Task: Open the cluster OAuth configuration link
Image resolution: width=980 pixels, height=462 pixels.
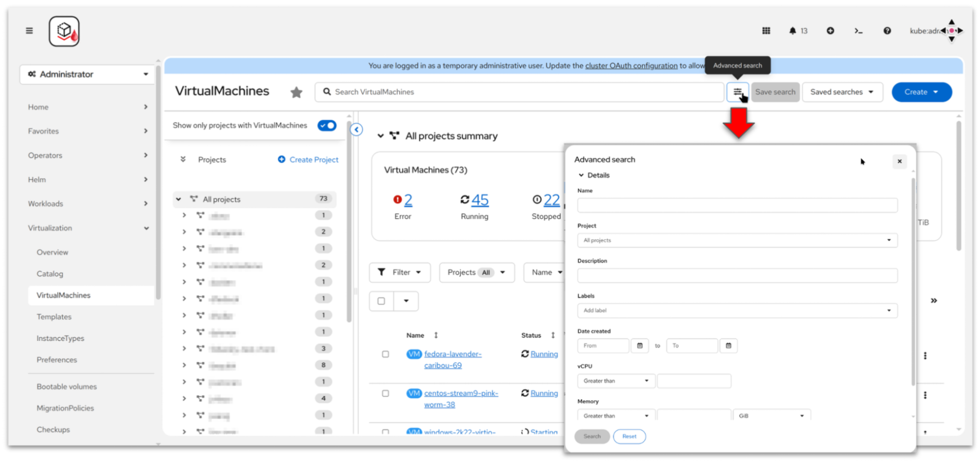Action: 631,66
